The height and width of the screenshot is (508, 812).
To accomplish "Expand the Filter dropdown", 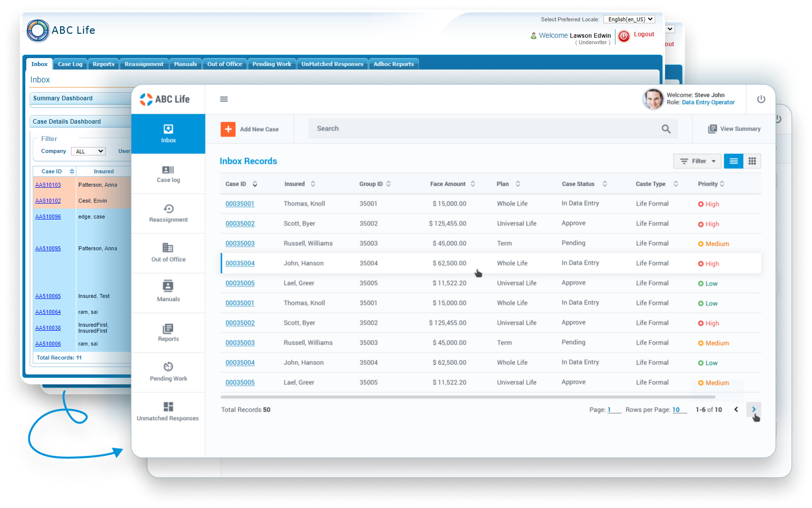I will click(x=697, y=161).
